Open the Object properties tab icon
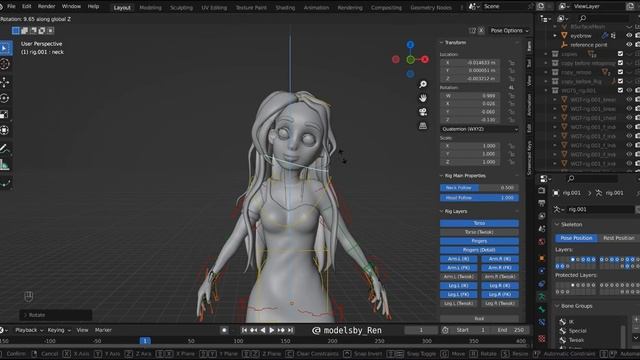Image resolution: width=640 pixels, height=360 pixels. (542, 258)
